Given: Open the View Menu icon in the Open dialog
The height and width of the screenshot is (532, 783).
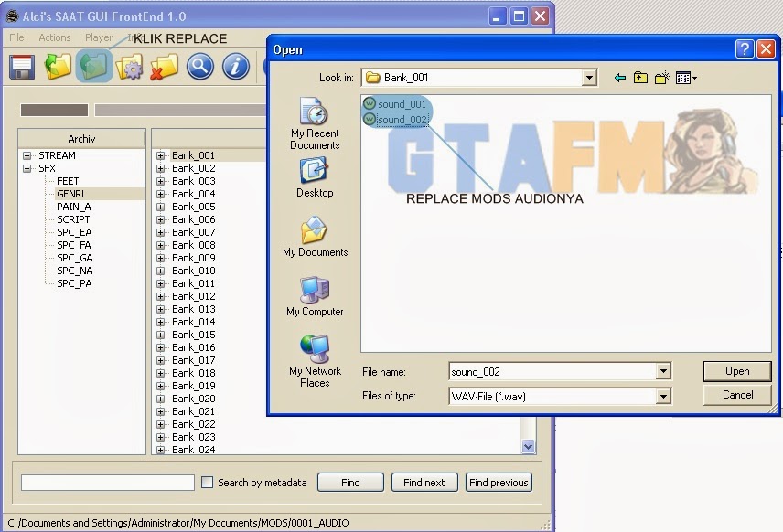Looking at the screenshot, I should point(686,78).
